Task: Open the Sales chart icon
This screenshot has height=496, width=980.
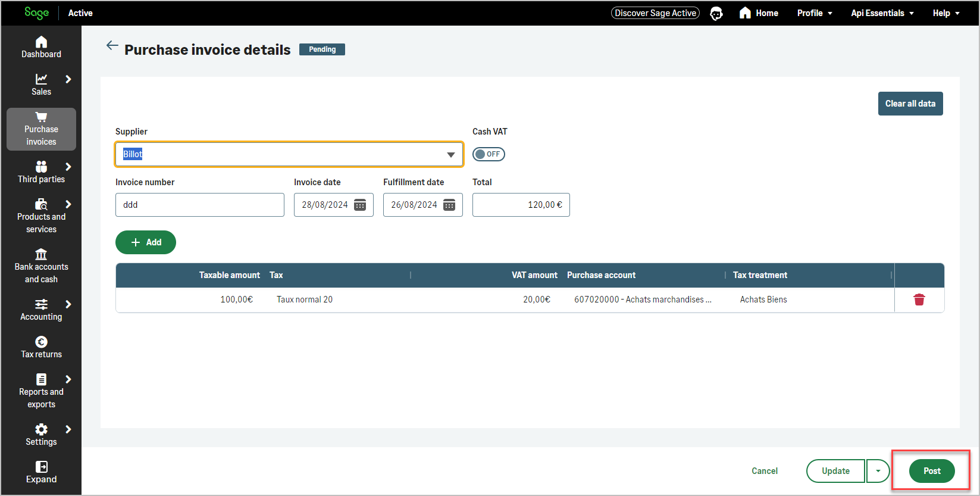Action: coord(41,79)
